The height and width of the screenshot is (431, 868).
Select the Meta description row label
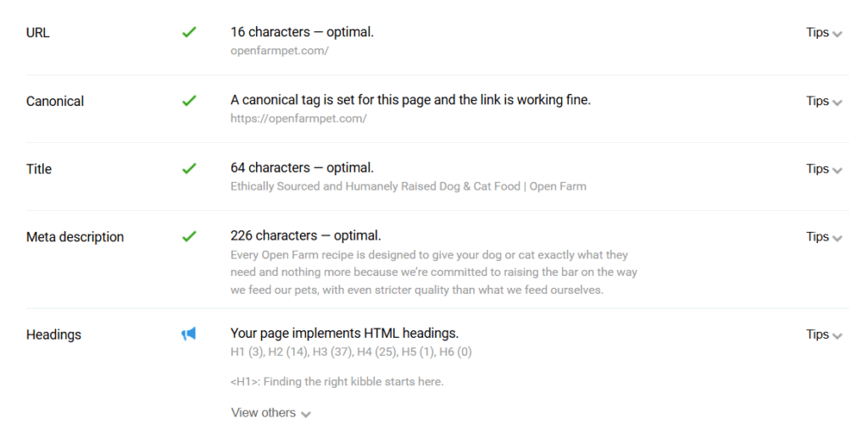tap(75, 237)
